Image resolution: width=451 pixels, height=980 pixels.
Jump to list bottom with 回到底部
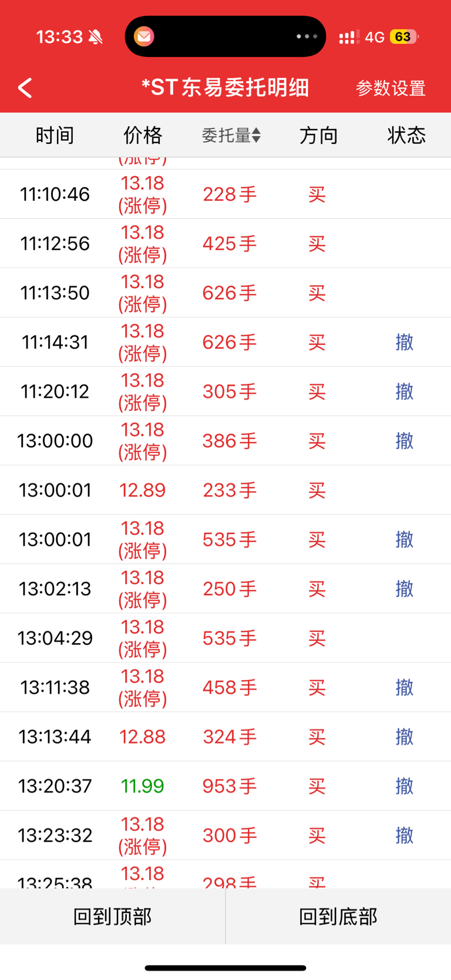338,916
